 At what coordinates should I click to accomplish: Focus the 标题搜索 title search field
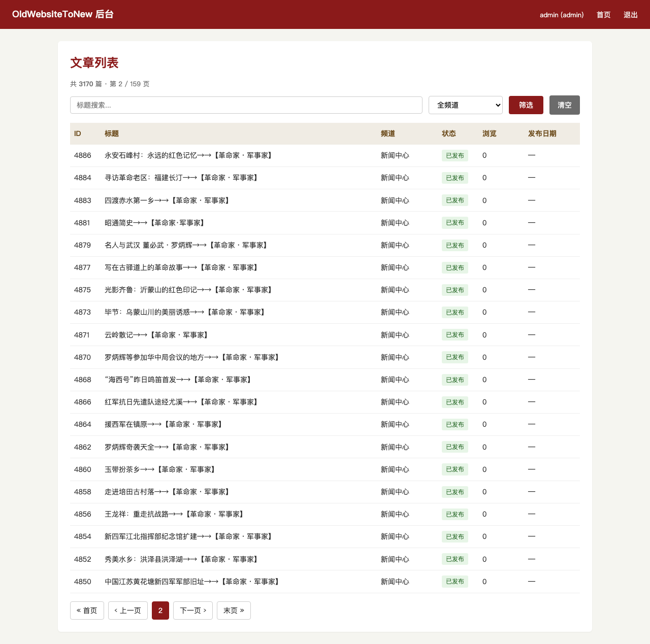[x=246, y=105]
